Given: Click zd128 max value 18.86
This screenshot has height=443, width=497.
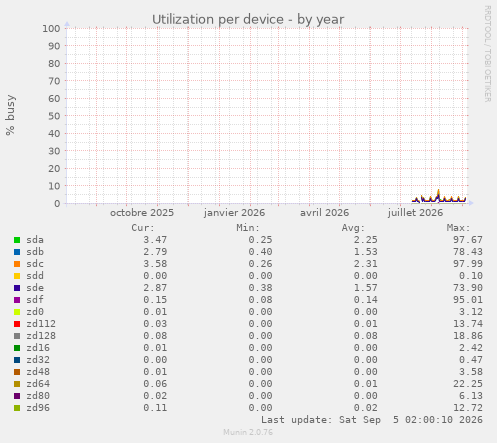Looking at the screenshot, I should coord(468,336).
